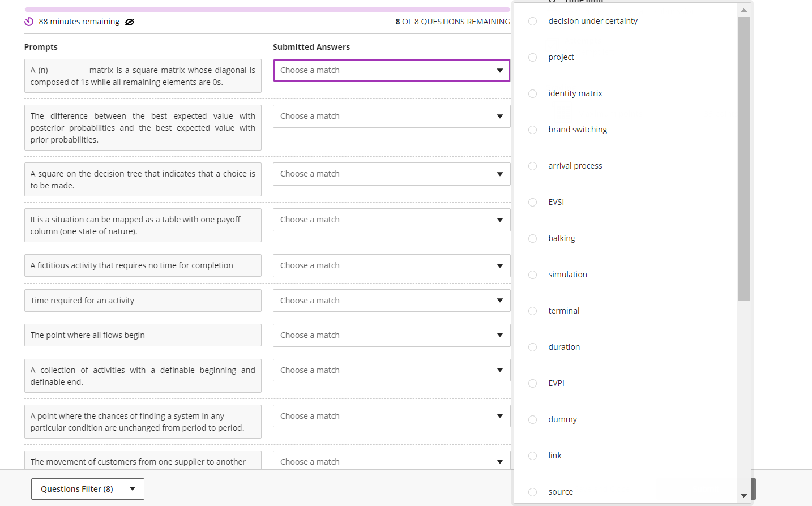The height and width of the screenshot is (506, 812).
Task: Choose the 'duration' answer option
Action: click(x=563, y=347)
